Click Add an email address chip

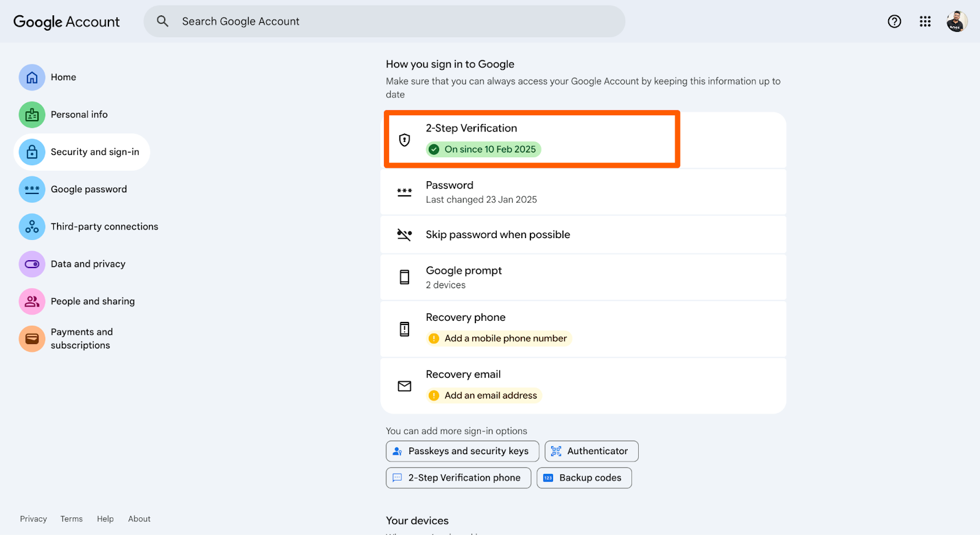tap(490, 395)
